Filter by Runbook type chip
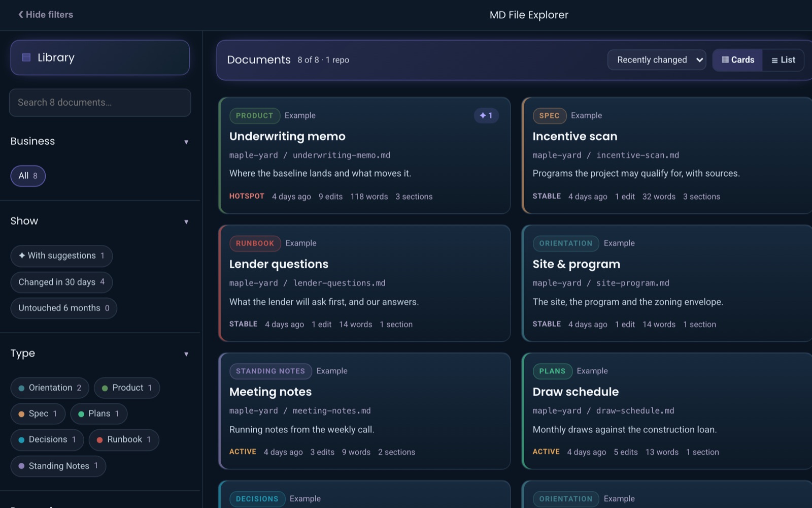812x508 pixels. [124, 439]
